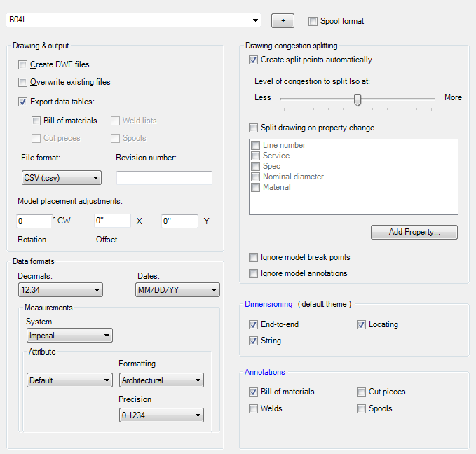Image resolution: width=476 pixels, height=454 pixels.
Task: Check Welds under Annotations
Action: 253,408
